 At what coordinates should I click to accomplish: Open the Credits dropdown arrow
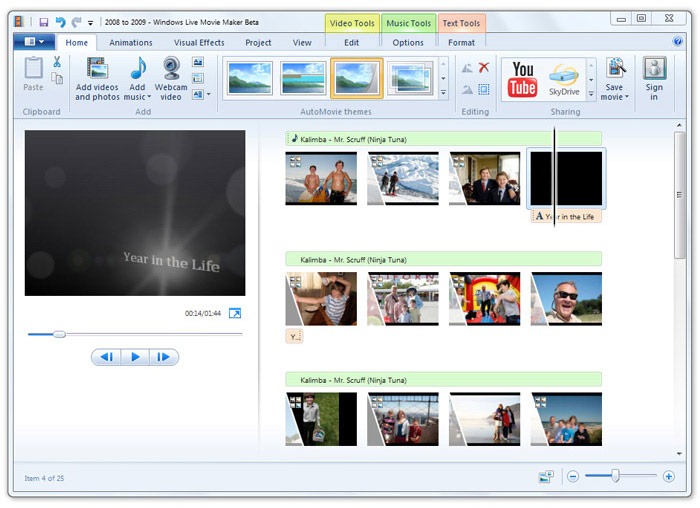[208, 94]
